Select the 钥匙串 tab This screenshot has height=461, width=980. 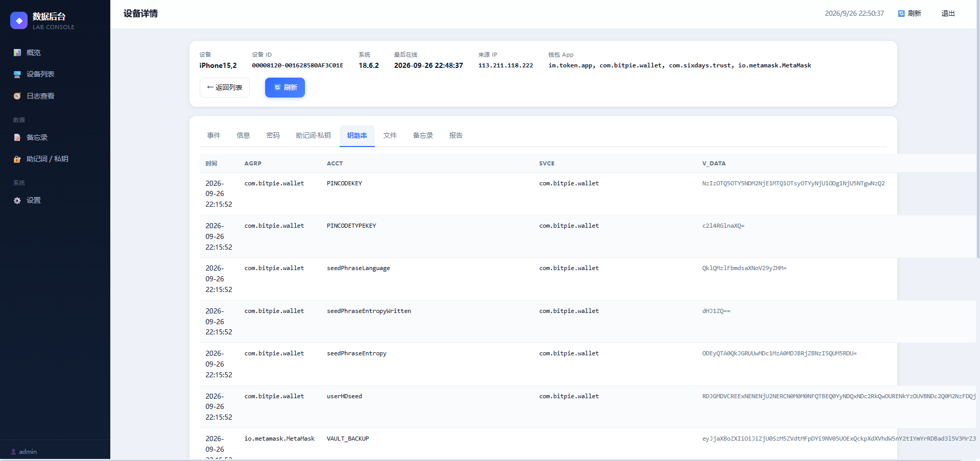click(357, 135)
